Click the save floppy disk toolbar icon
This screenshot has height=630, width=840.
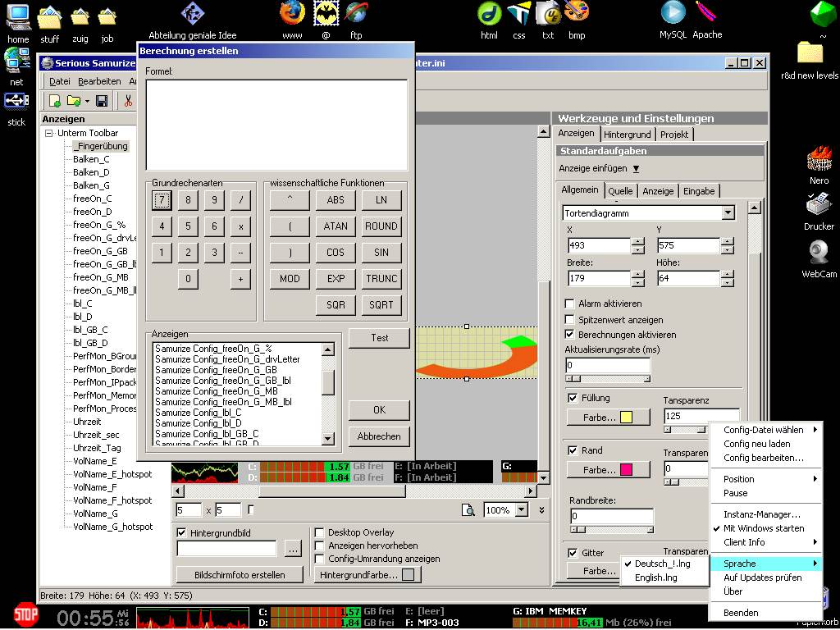pos(102,101)
